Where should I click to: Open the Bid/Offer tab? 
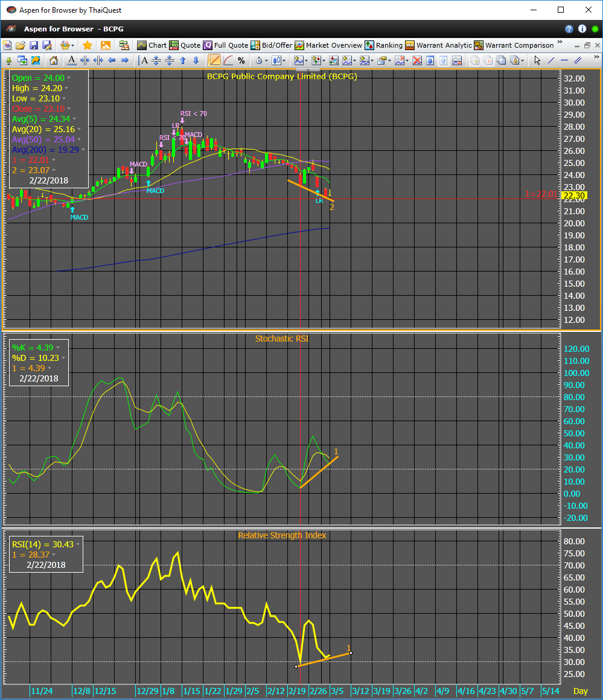point(272,45)
